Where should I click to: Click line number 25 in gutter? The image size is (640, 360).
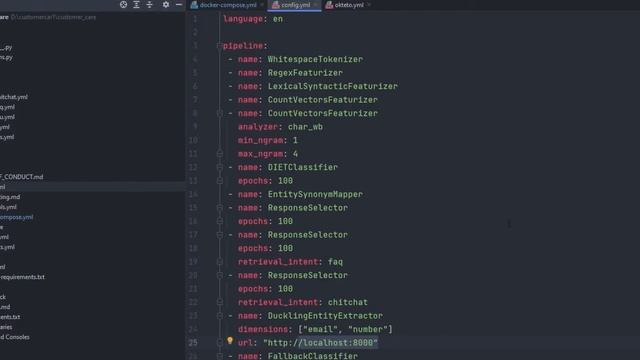pyautogui.click(x=193, y=342)
